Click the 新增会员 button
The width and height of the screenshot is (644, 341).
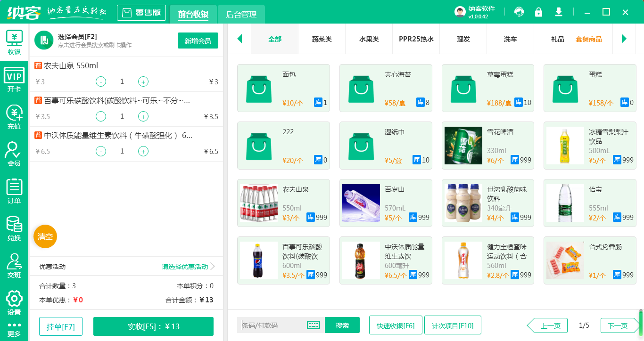pos(198,41)
